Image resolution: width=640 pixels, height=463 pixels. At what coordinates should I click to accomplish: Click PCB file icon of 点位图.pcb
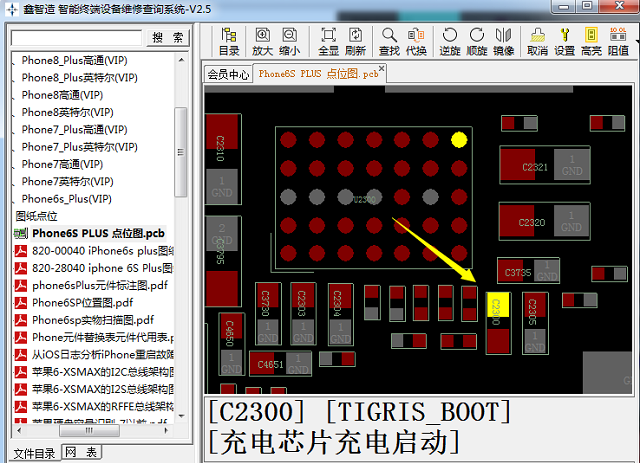pyautogui.click(x=20, y=234)
